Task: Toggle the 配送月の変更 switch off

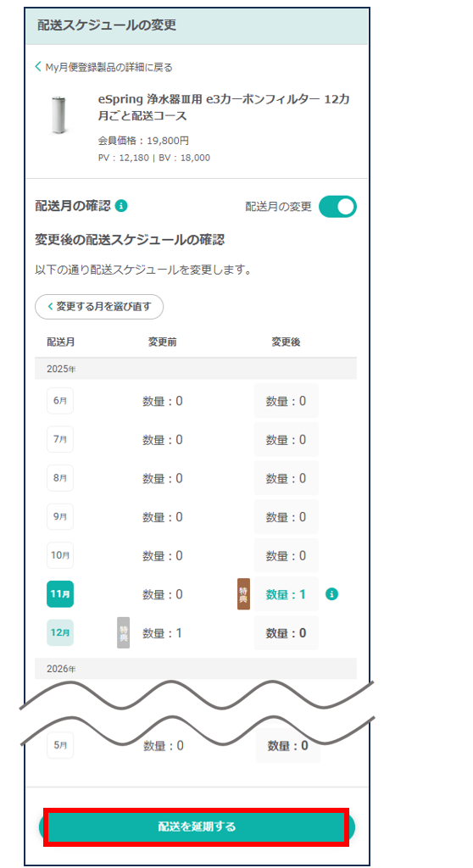Action: click(x=337, y=207)
